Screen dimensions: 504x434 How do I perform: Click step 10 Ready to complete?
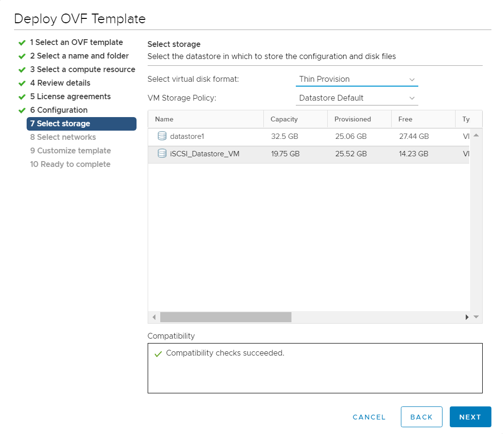coord(70,164)
